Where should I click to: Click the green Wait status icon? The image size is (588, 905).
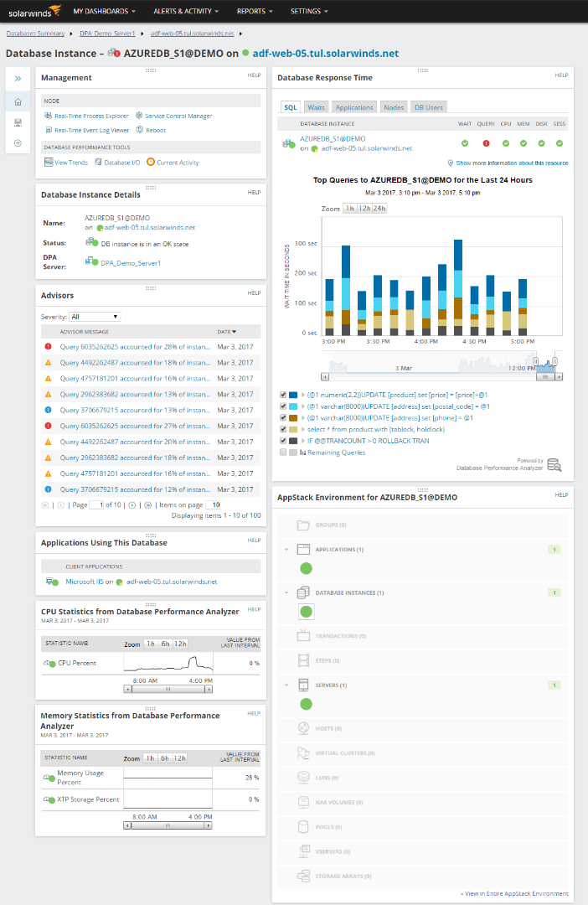(465, 143)
